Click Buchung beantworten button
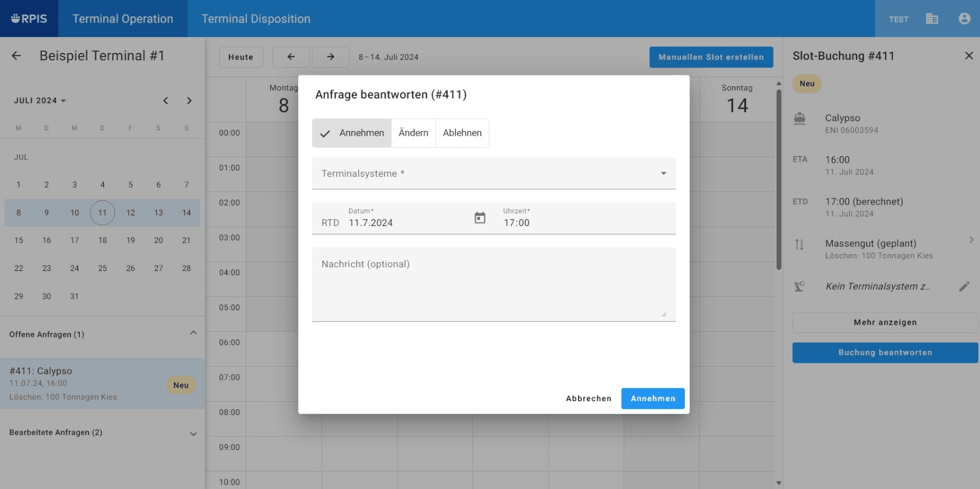 (885, 353)
